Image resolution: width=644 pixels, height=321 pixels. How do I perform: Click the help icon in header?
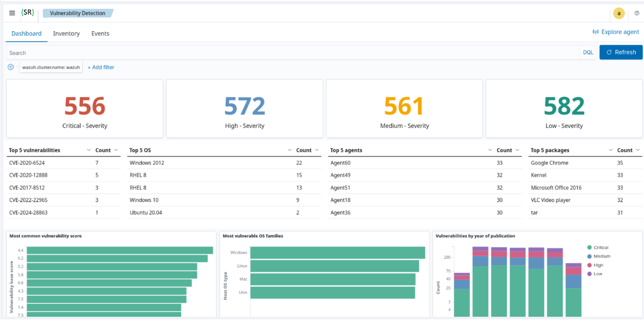pyautogui.click(x=637, y=13)
